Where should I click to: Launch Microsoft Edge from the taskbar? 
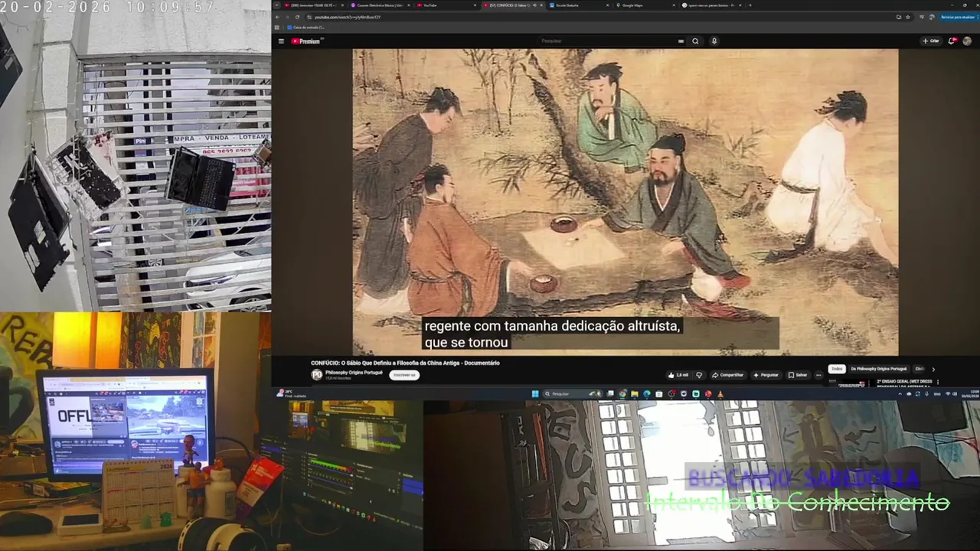pyautogui.click(x=647, y=394)
